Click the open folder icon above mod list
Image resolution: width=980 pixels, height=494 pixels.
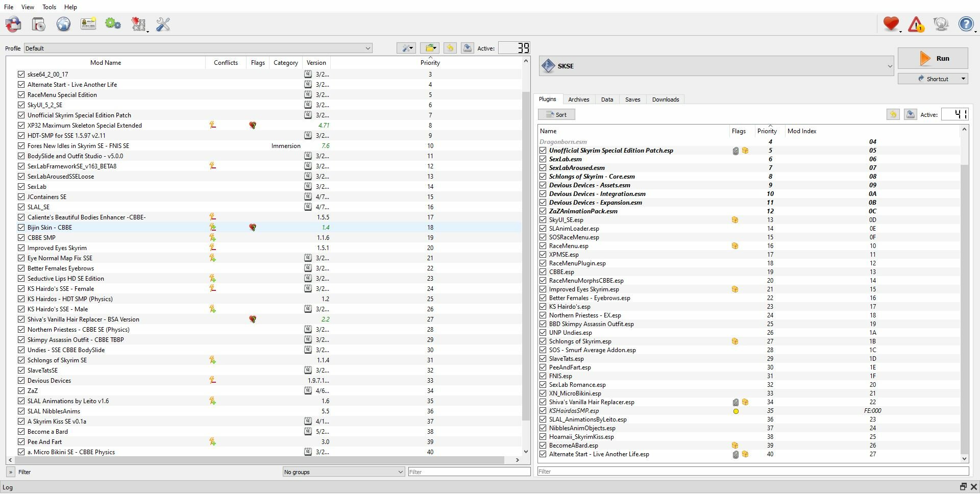[x=430, y=48]
